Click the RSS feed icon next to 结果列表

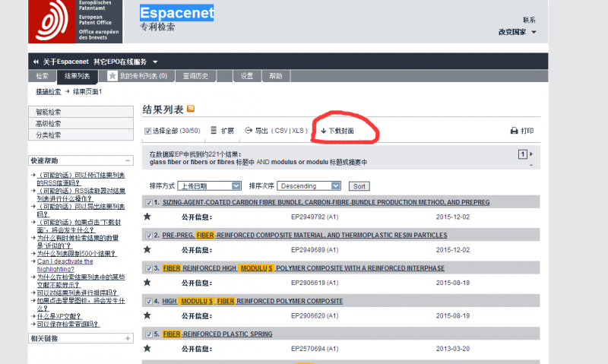[191, 109]
